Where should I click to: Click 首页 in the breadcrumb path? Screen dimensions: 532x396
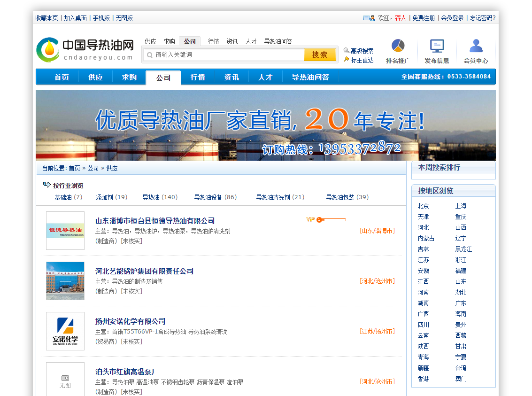click(74, 168)
